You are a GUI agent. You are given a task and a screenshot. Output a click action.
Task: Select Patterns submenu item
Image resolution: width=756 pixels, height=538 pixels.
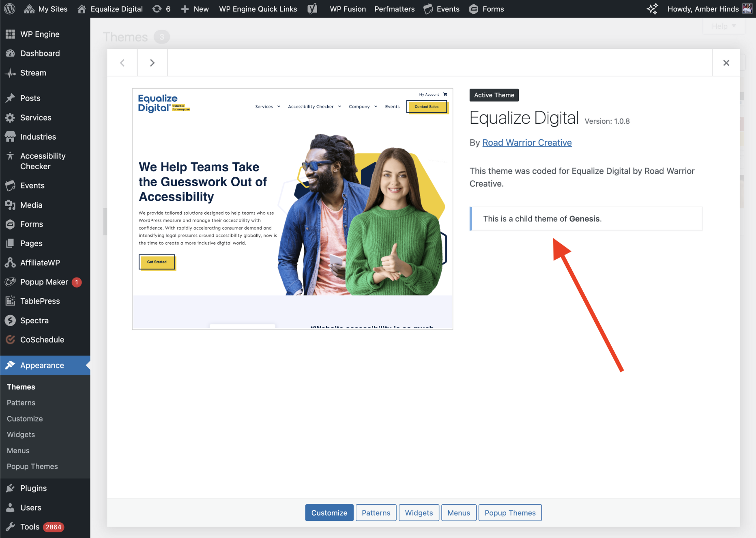(x=21, y=402)
